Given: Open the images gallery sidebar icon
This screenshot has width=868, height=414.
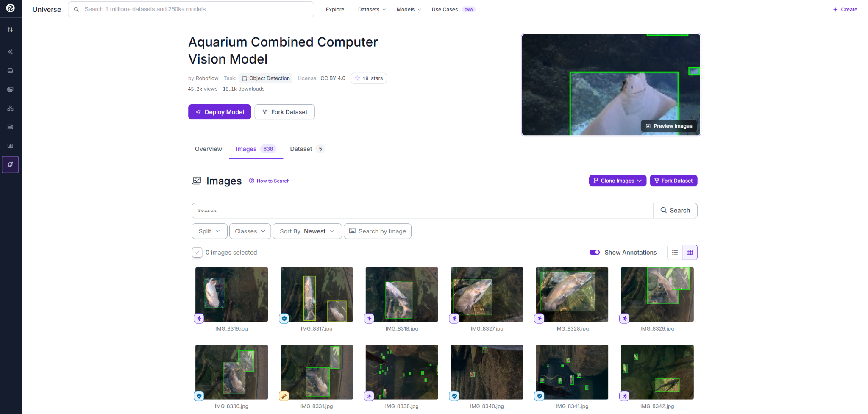Looking at the screenshot, I should coord(10,89).
